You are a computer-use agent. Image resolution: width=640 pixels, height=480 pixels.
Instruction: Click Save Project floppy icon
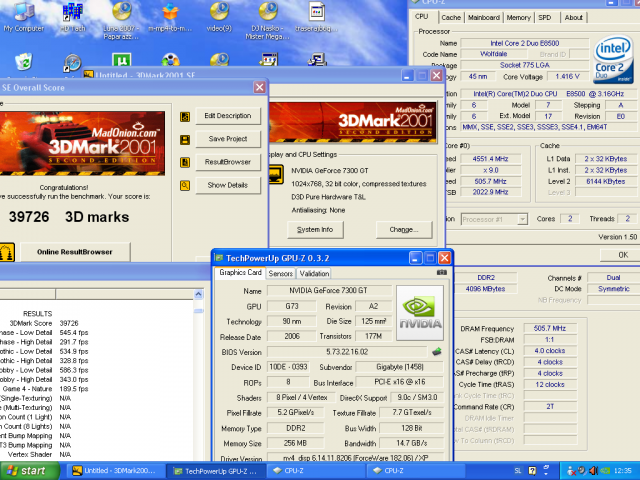point(185,140)
